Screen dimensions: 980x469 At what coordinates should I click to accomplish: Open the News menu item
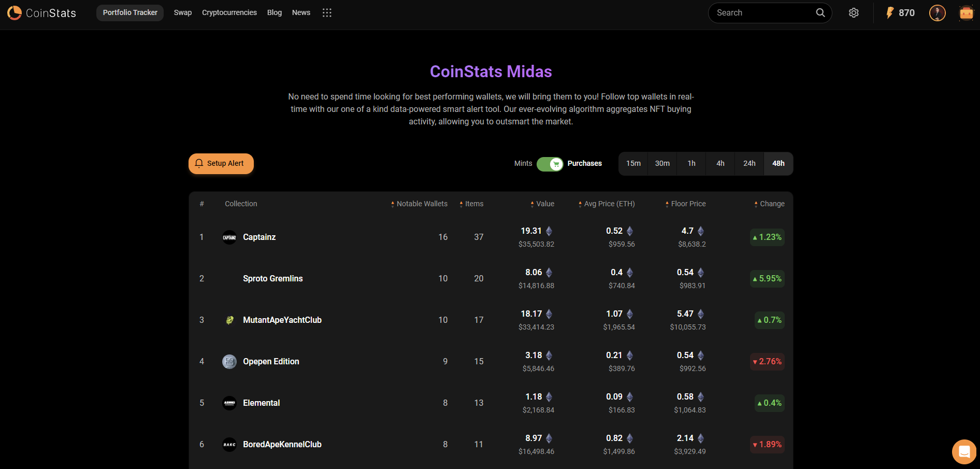pyautogui.click(x=301, y=12)
